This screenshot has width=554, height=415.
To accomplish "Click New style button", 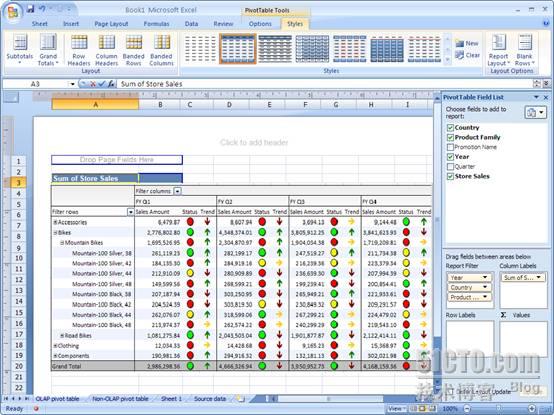I will click(x=467, y=43).
